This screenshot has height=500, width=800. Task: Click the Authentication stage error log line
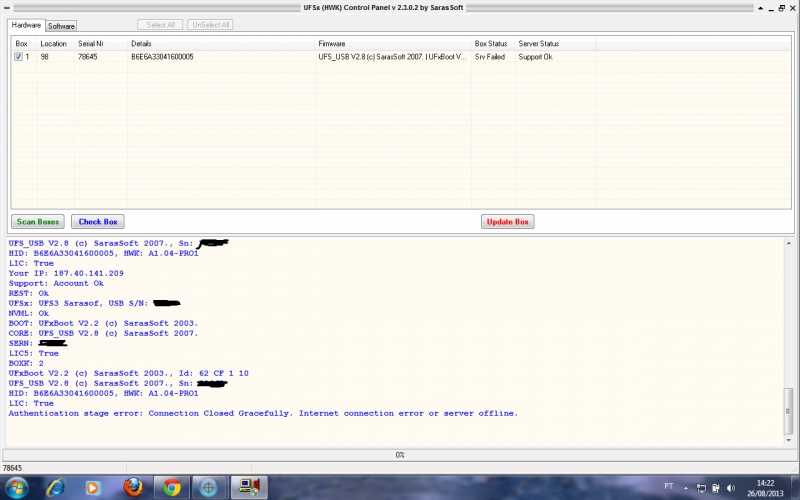tap(263, 413)
